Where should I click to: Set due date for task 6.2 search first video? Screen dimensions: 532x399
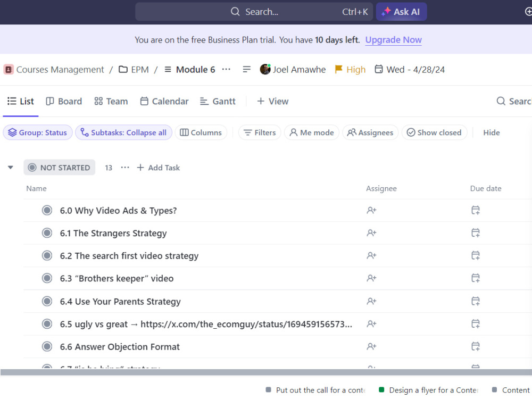(x=476, y=255)
